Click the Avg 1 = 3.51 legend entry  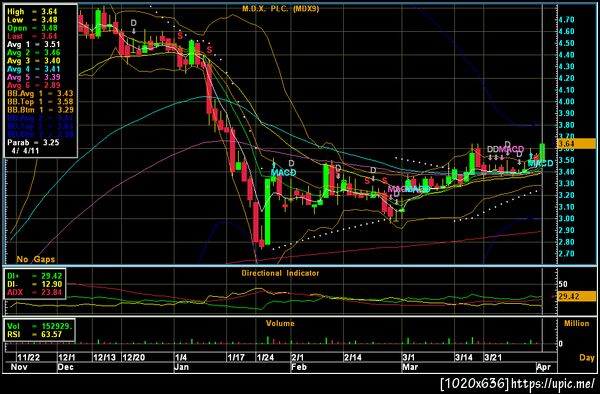point(34,44)
